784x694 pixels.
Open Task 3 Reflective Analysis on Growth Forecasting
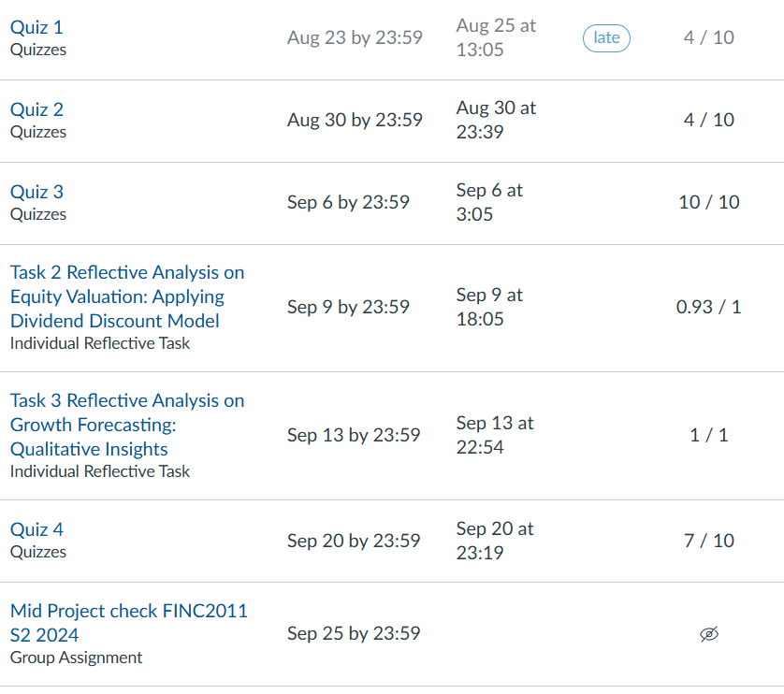click(x=127, y=425)
